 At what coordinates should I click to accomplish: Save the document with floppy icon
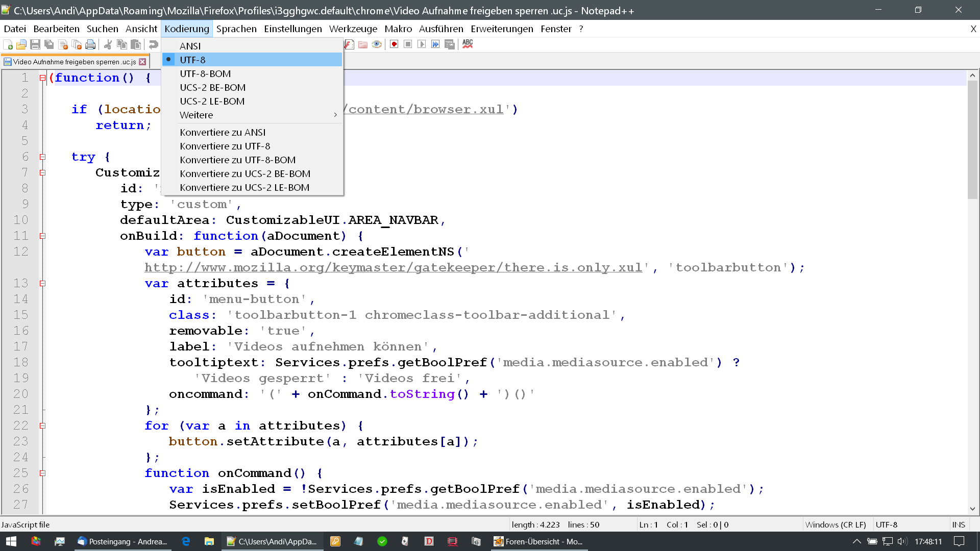[x=35, y=45]
